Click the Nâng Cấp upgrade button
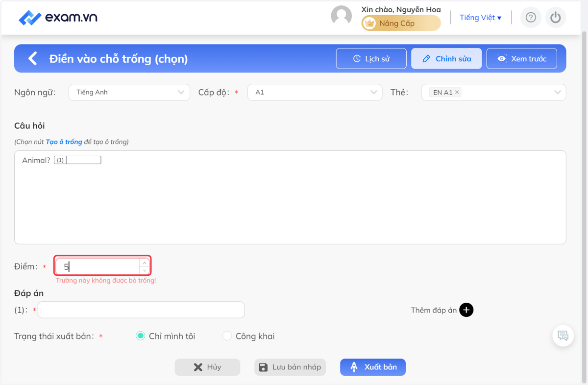Image resolution: width=588 pixels, height=385 pixels. tap(401, 23)
